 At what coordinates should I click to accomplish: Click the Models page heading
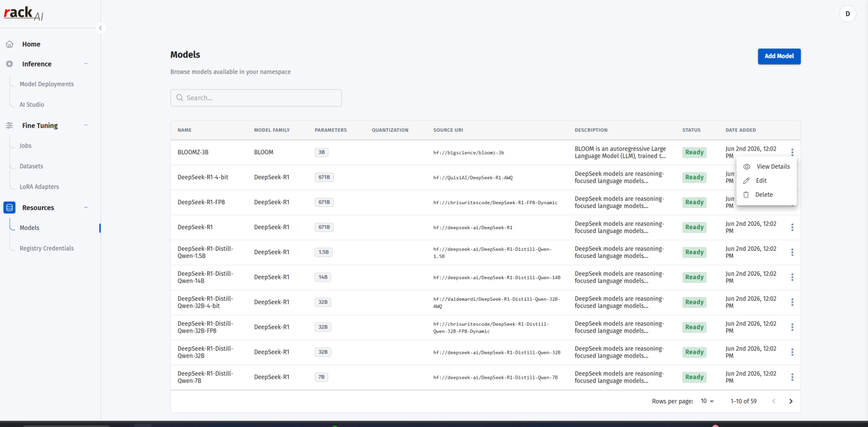tap(185, 55)
